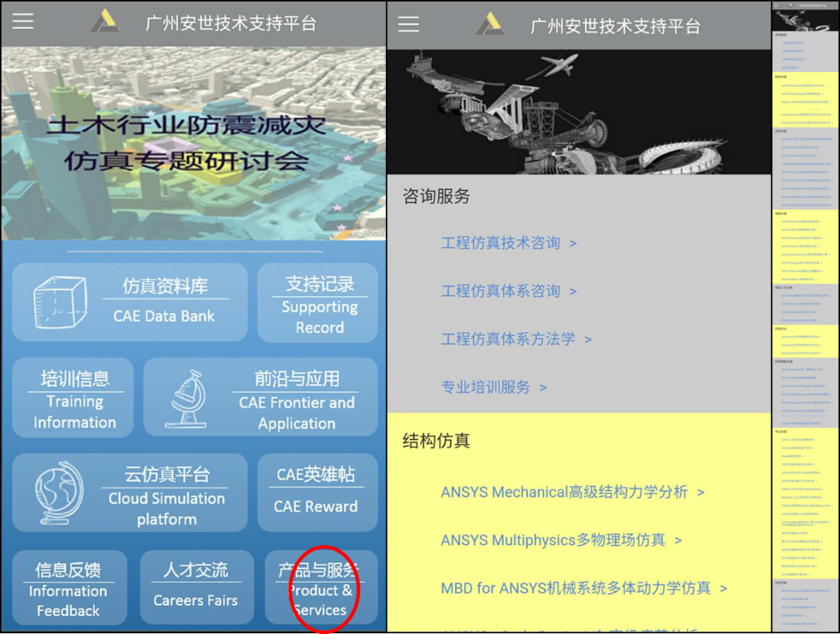840x634 pixels.
Task: Expand 工程仿真体系方法学 entry
Action: pos(515,339)
